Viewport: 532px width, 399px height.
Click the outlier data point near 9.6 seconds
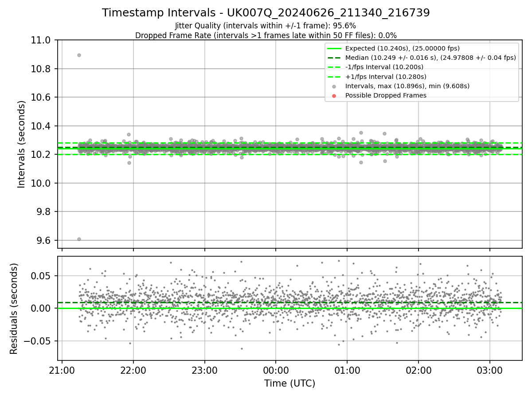[x=79, y=239]
